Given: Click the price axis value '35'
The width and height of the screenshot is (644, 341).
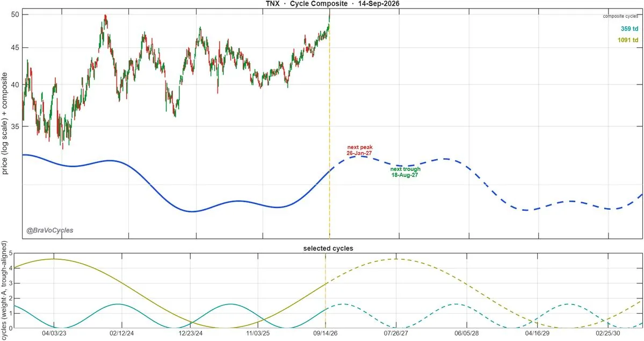Looking at the screenshot, I should [x=15, y=126].
